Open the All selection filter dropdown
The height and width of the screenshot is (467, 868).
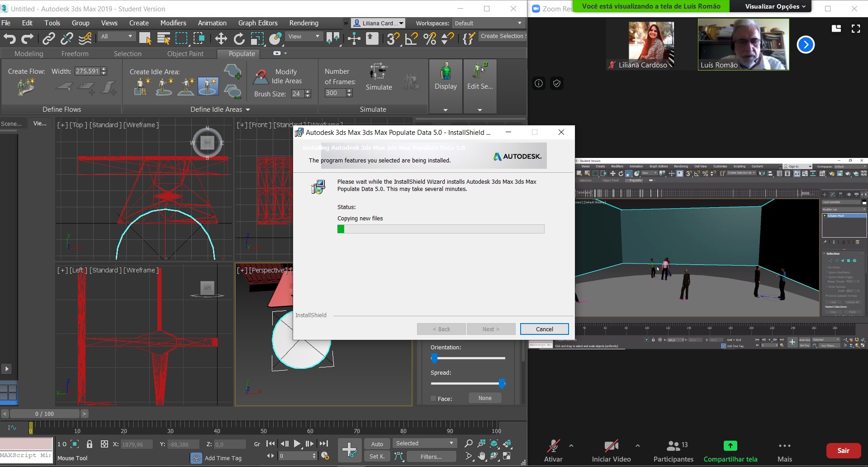point(117,36)
